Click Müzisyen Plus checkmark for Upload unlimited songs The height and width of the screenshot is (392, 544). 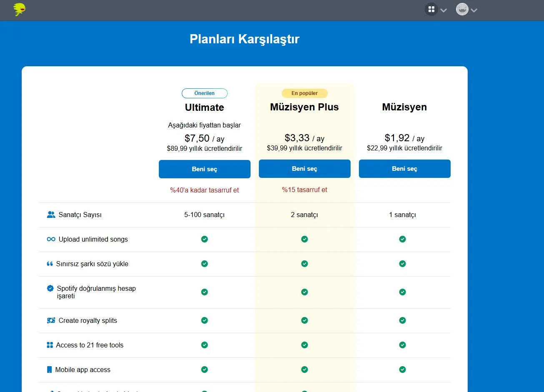305,239
